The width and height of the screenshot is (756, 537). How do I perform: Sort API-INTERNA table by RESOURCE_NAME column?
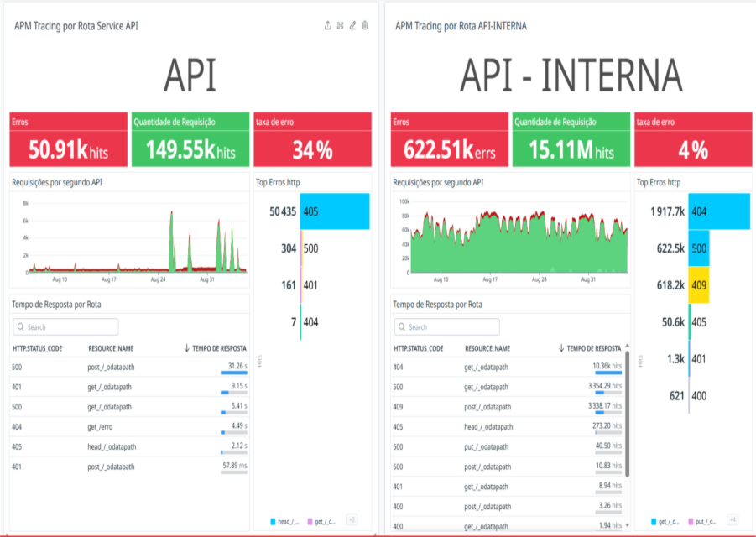(487, 347)
